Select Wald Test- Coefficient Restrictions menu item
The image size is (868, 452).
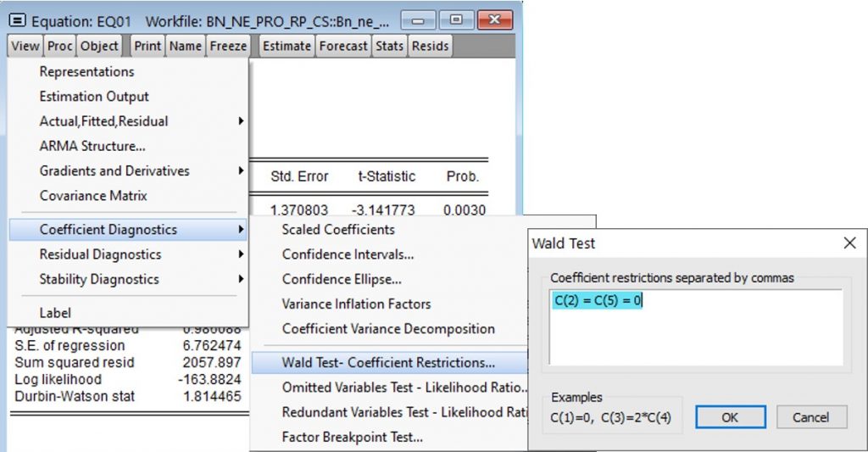tap(388, 363)
